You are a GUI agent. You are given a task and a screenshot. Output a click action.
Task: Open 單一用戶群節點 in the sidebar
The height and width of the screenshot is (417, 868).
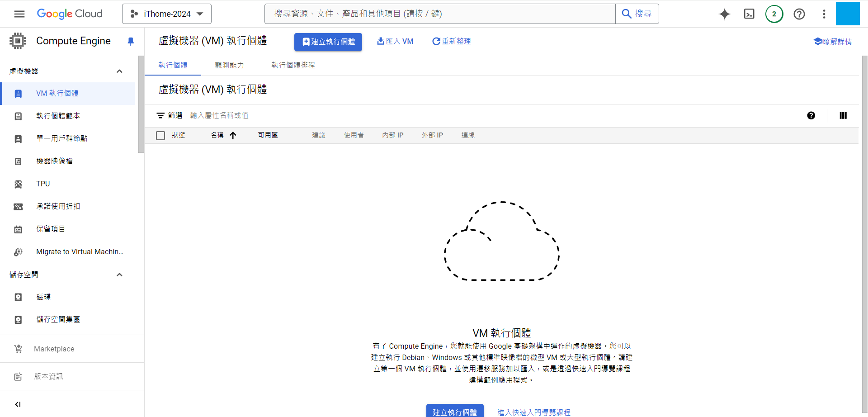click(x=68, y=139)
